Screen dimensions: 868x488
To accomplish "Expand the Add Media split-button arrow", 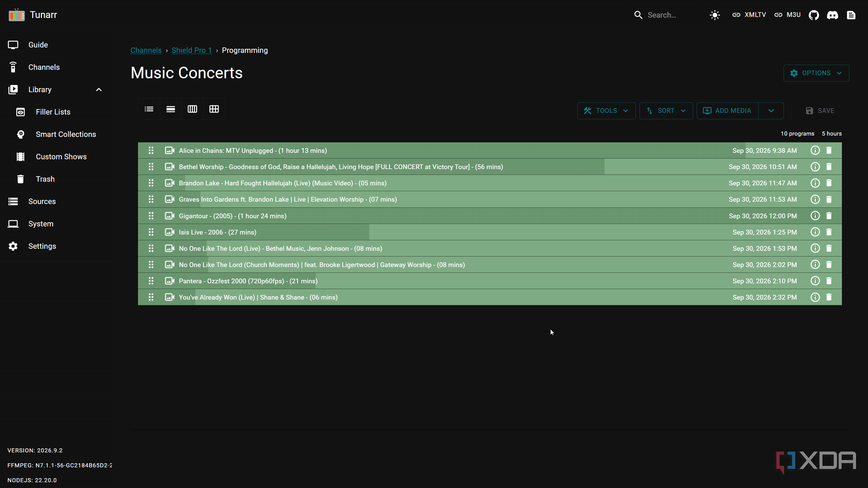I will pos(771,111).
